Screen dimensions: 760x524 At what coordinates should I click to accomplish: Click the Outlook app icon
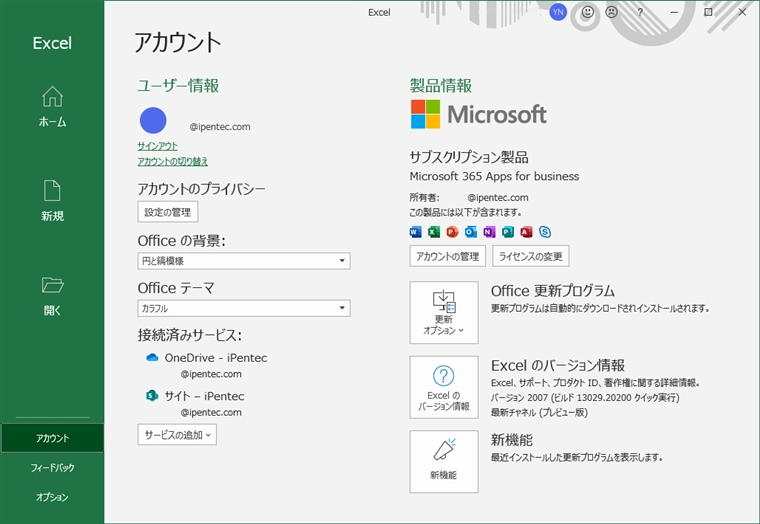(471, 232)
